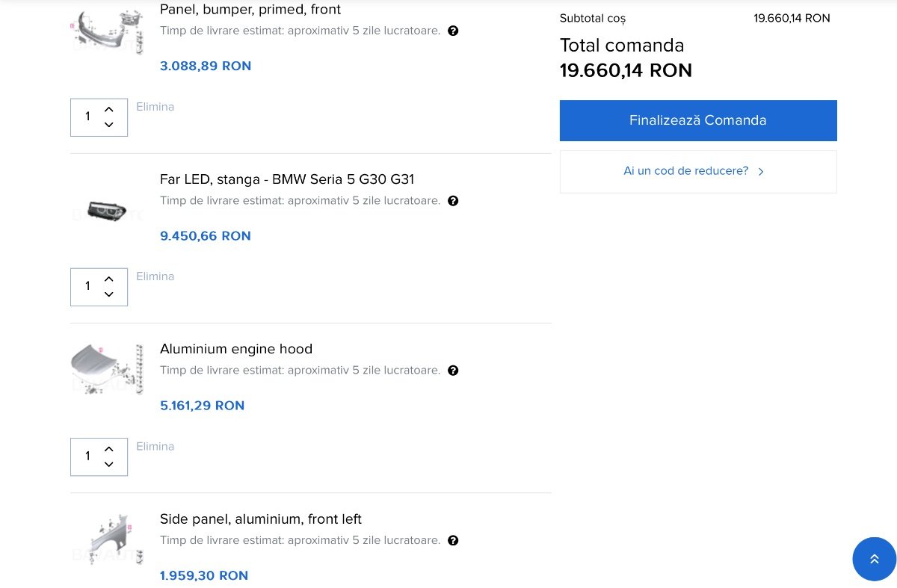
Task: Increase quantity of Aluminium engine hood
Action: point(109,449)
